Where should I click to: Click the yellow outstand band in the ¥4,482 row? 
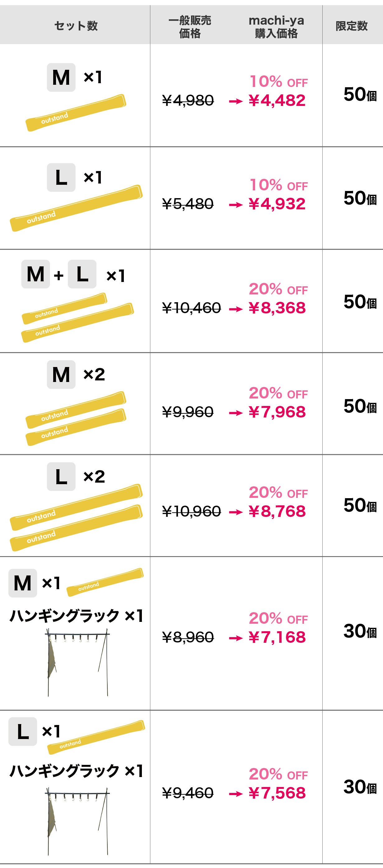(x=76, y=112)
